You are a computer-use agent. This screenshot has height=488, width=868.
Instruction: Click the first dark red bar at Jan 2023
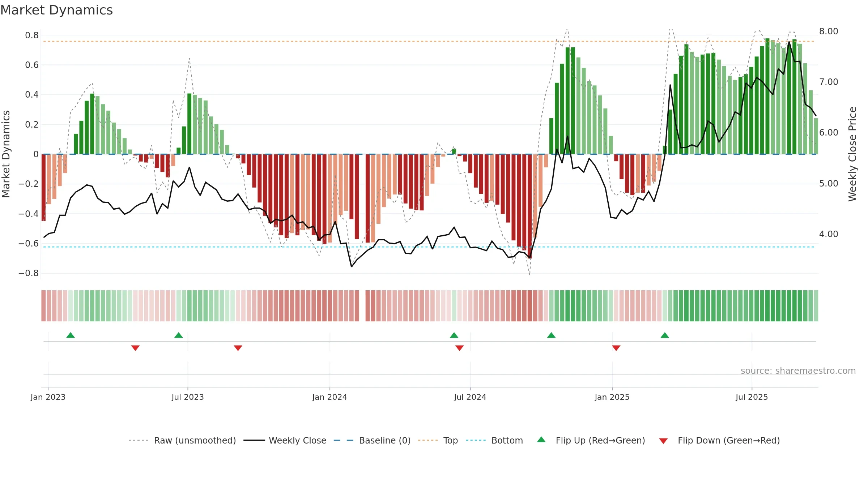pyautogui.click(x=44, y=187)
